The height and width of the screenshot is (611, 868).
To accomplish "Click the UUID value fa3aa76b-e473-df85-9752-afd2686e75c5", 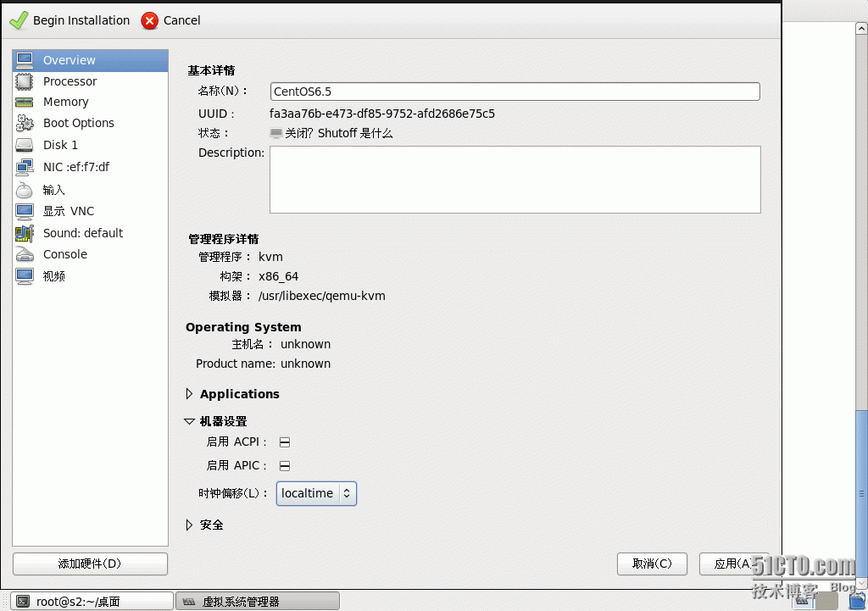I will point(382,114).
